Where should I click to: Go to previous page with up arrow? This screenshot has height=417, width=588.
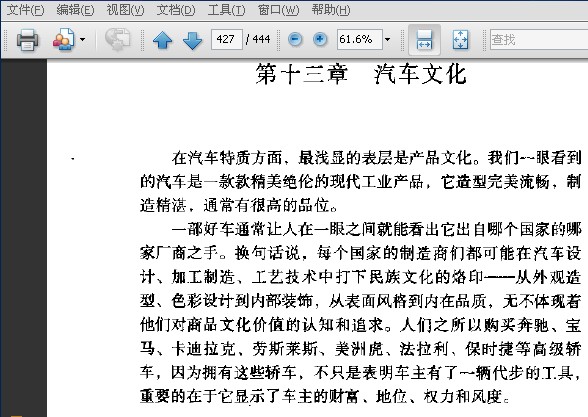162,40
